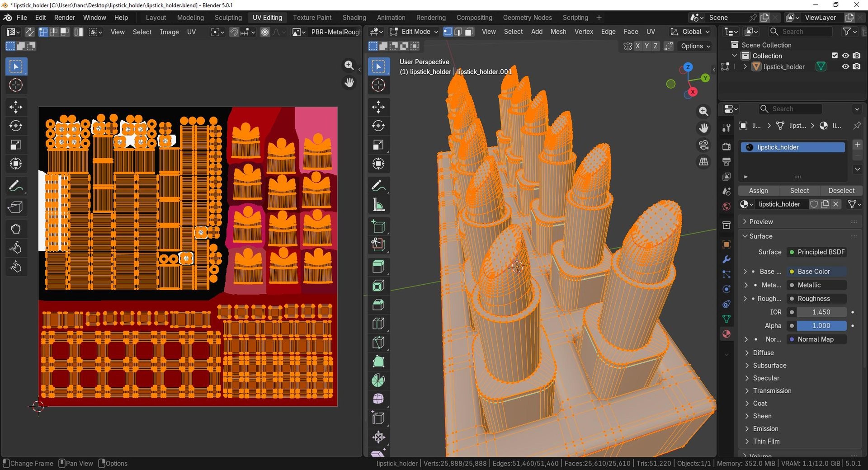This screenshot has width=868, height=470.
Task: Open the Edit Mode dropdown
Action: point(414,32)
